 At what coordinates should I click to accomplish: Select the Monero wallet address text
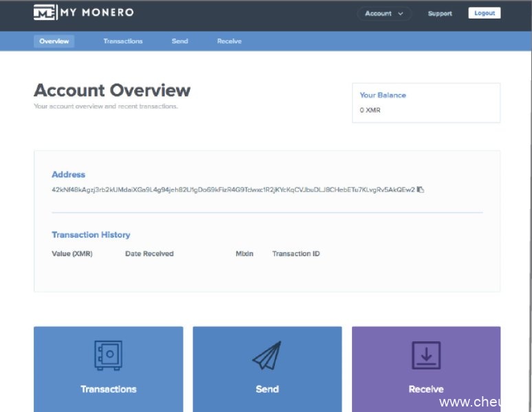point(234,190)
